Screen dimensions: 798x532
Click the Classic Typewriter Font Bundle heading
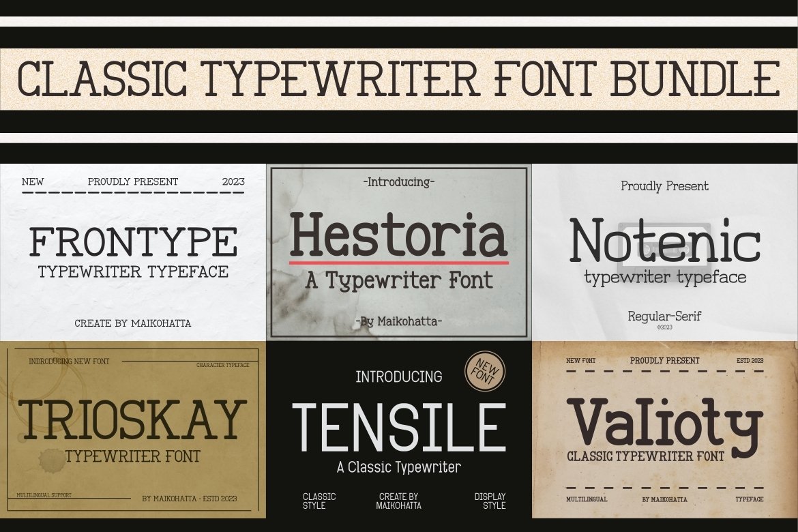point(399,79)
